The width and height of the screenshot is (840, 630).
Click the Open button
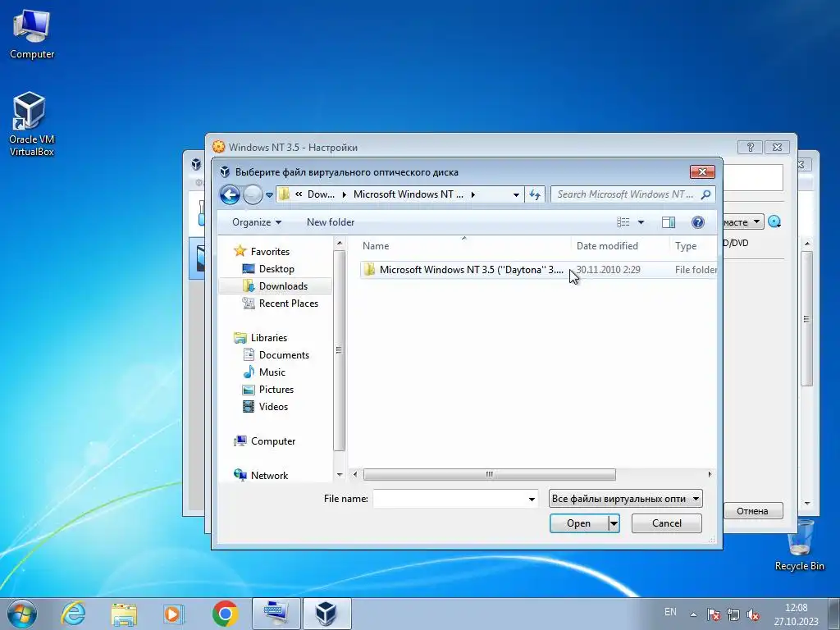pos(578,523)
